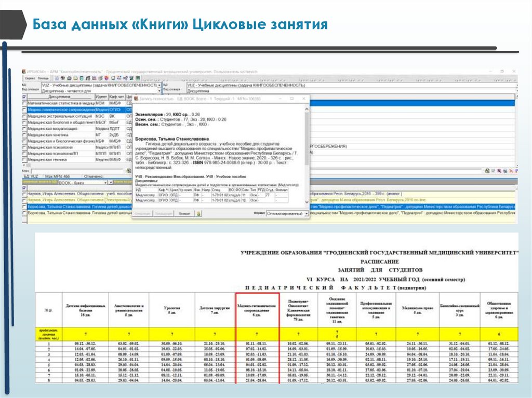The height and width of the screenshot is (398, 532).
Task: Click the first icon left of the red X
Action: pyautogui.click(x=505, y=171)
